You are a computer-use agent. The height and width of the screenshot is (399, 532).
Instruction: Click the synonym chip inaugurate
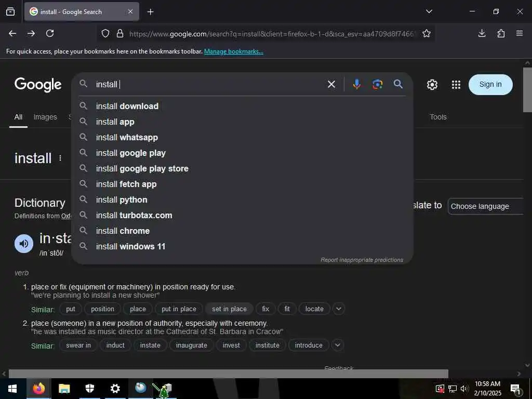coord(191,345)
